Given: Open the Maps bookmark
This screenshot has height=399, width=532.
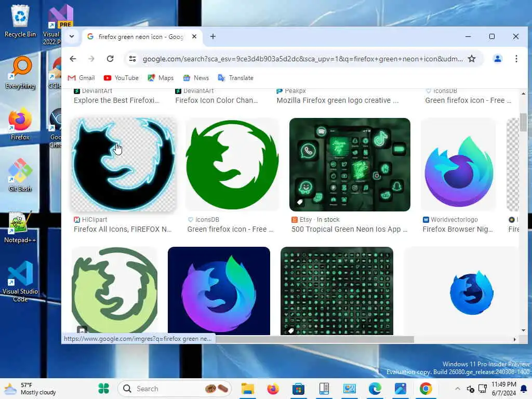Looking at the screenshot, I should 161,78.
